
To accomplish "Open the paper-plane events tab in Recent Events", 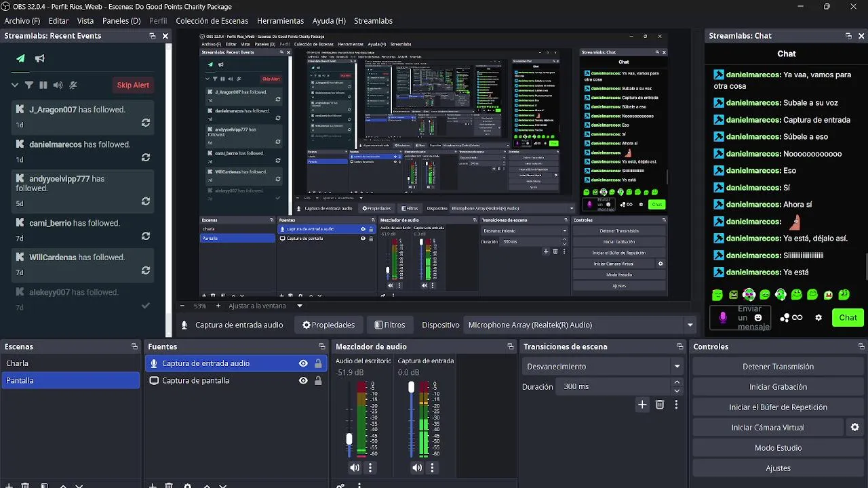I will click(20, 59).
